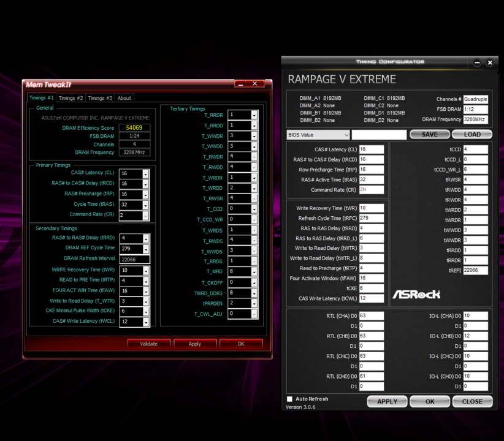Image resolution: width=504 pixels, height=441 pixels.
Task: Open the tPRPDEN timing dropdown
Action: point(254,304)
